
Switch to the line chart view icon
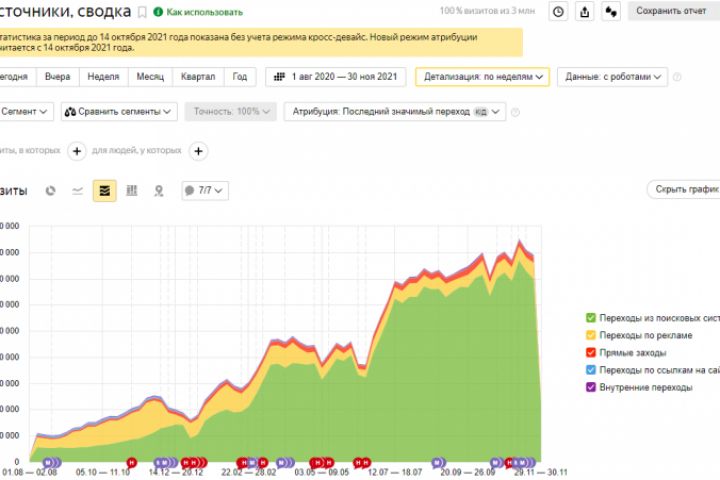78,191
